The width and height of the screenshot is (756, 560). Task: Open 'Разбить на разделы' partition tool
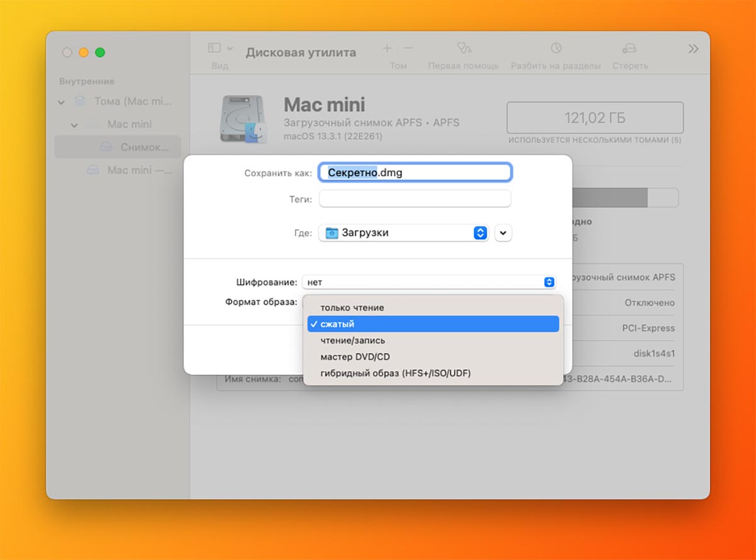tap(556, 55)
